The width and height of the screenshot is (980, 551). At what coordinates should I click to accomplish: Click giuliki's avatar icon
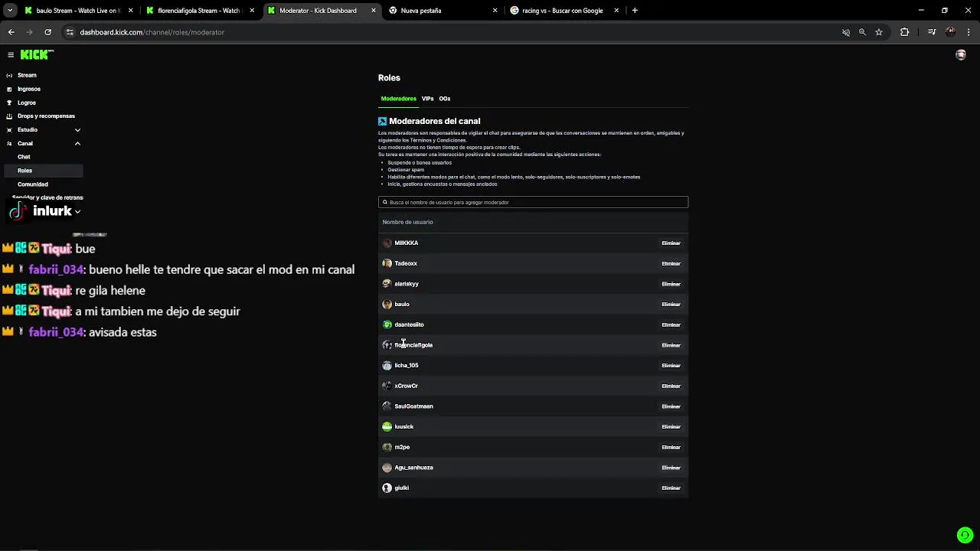pyautogui.click(x=387, y=487)
